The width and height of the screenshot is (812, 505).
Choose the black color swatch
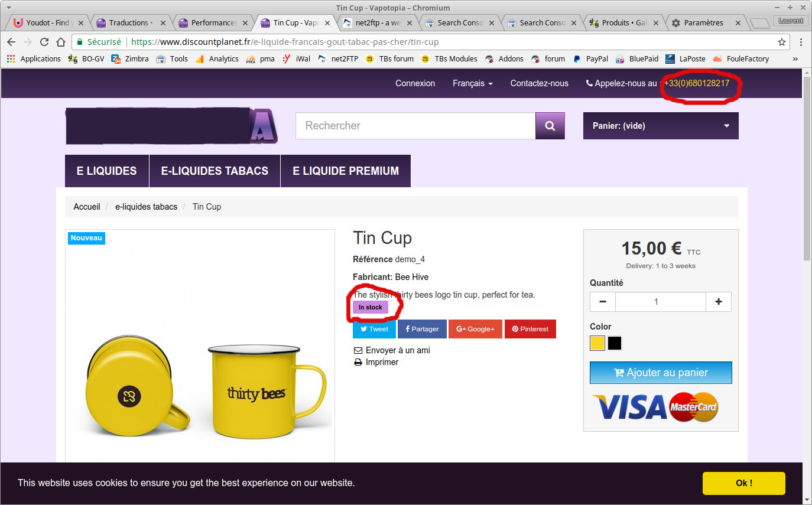tap(615, 343)
